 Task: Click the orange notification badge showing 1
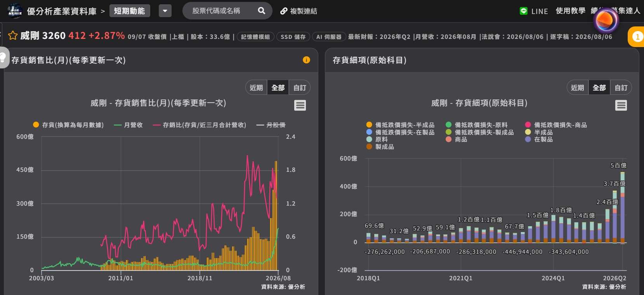pos(637,37)
